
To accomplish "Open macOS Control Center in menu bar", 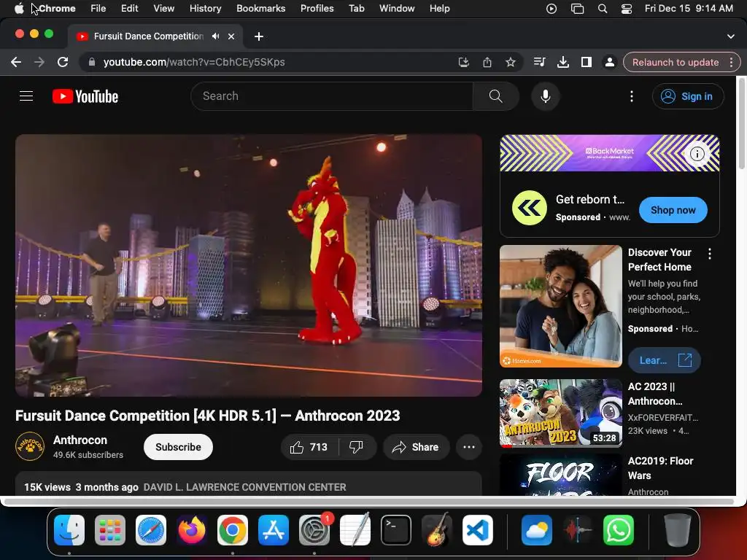I will 627,8.
